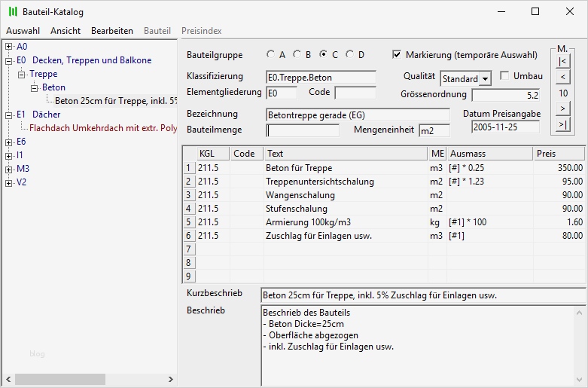Screen dimensions: 588x388
Task: Select Bauteilgruppe radio option D
Action: point(349,55)
